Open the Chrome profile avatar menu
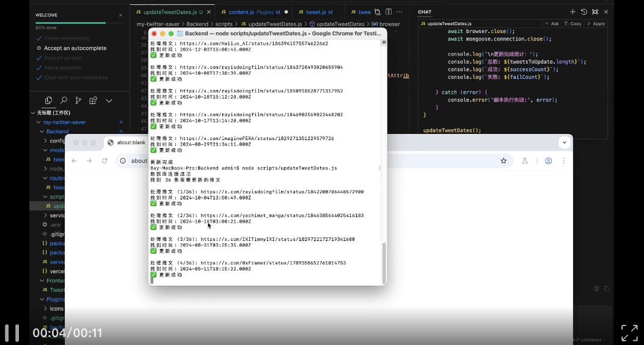 [x=548, y=161]
